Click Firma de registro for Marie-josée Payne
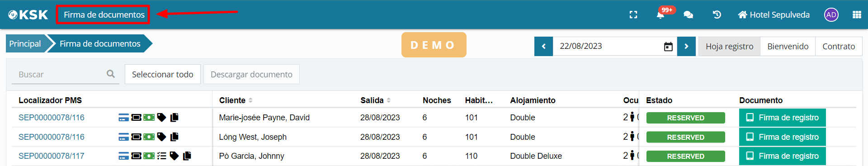Image resolution: width=868 pixels, height=166 pixels. (783, 118)
